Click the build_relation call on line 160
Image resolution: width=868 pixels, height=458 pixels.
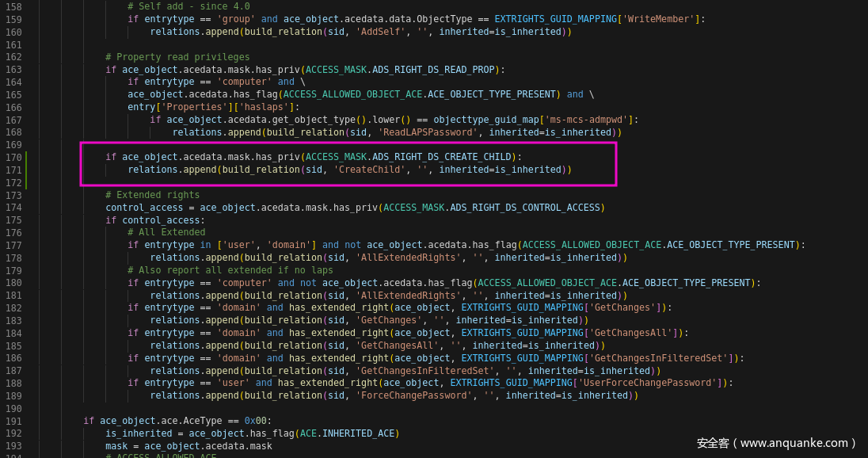pos(280,31)
